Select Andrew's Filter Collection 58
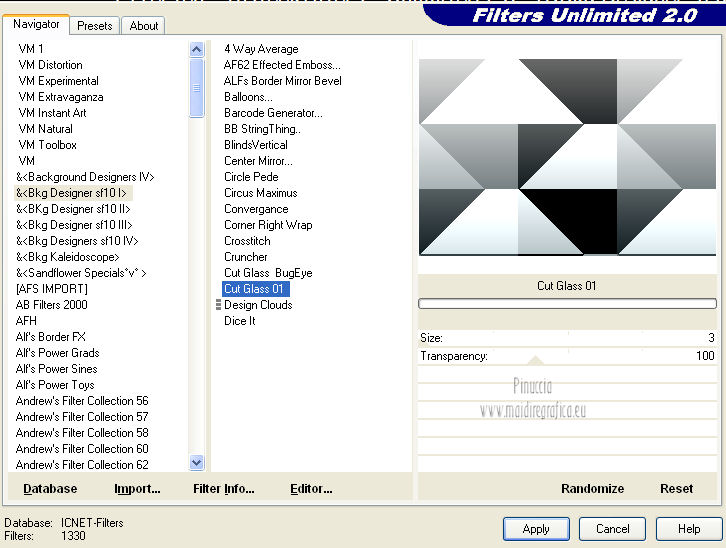 (82, 433)
